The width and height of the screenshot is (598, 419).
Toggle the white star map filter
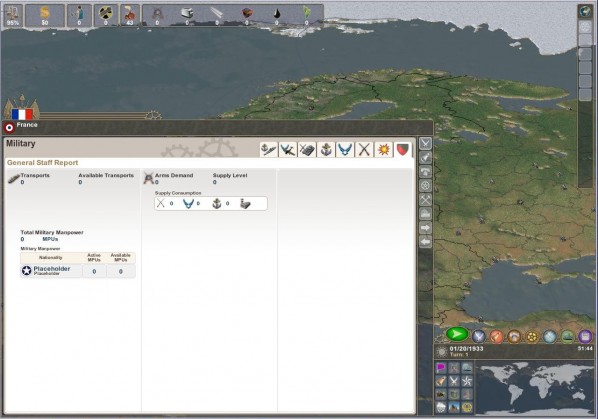click(467, 381)
